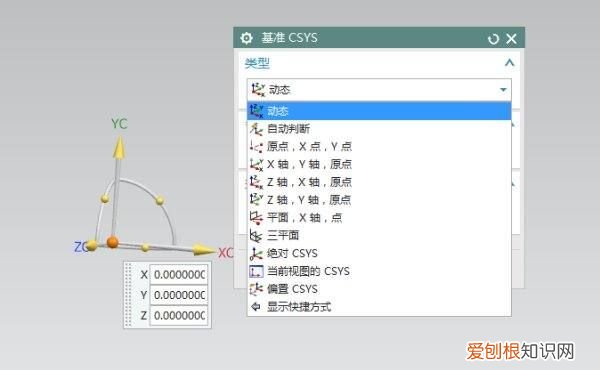Open the type combo box arrow
Viewport: 600px width, 370px height.
(x=503, y=90)
